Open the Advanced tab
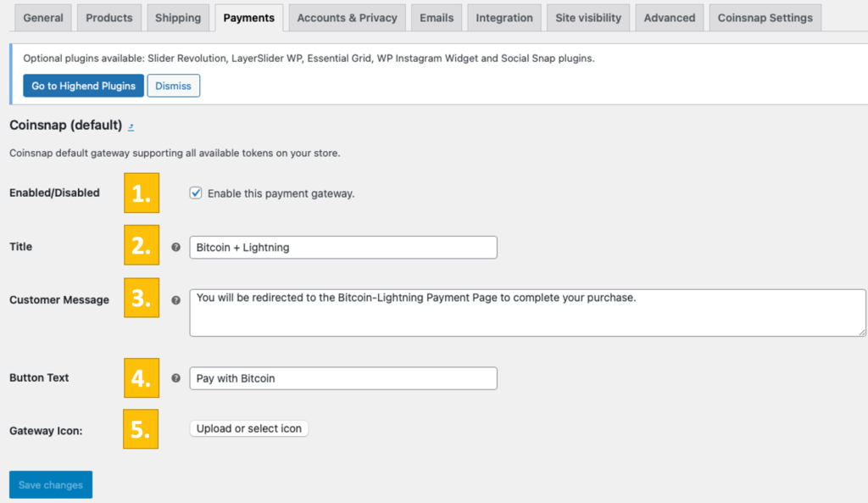This screenshot has height=503, width=868. pyautogui.click(x=669, y=18)
